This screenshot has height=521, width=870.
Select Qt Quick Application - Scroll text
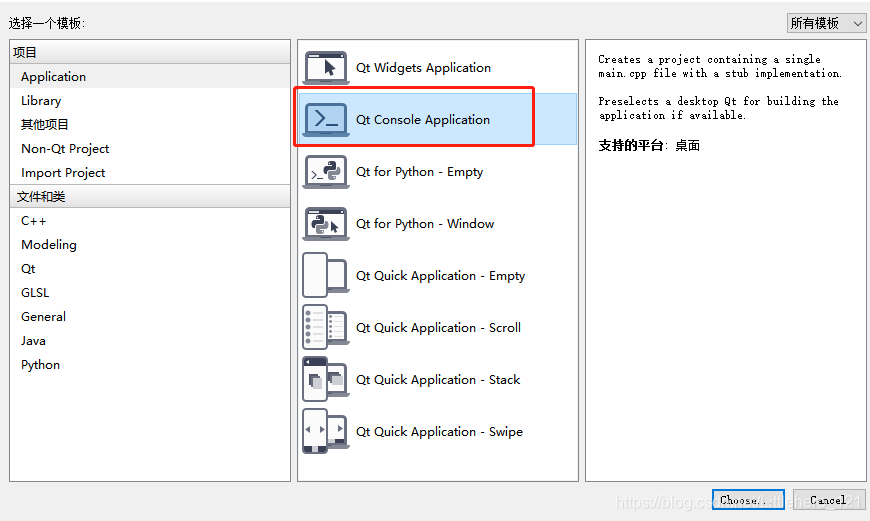[438, 328]
